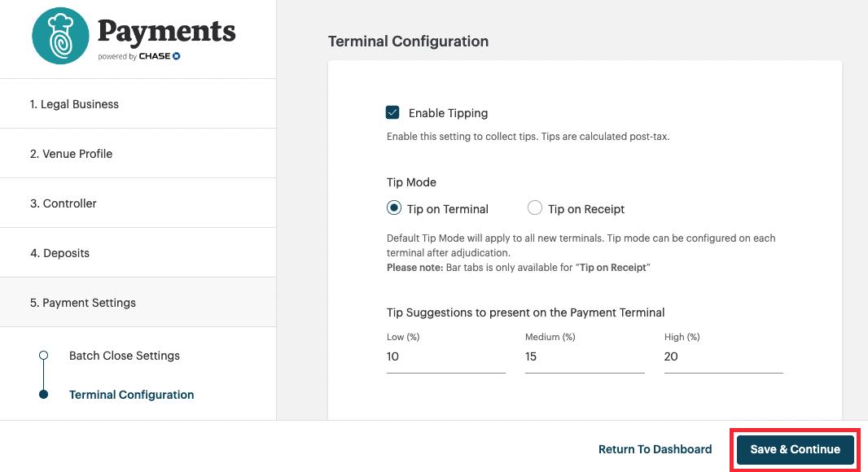Screen dimensions: 868x472
Task: Enable Tipping checkbox toggle
Action: [x=393, y=113]
